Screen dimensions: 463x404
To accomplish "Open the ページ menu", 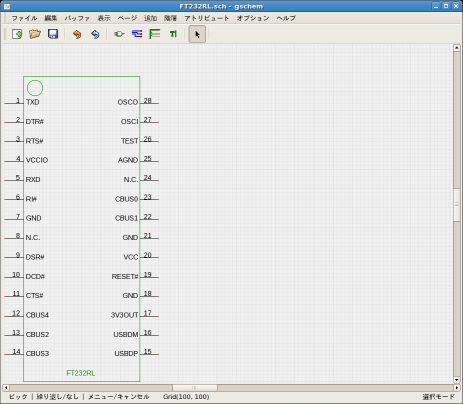I will tap(127, 18).
